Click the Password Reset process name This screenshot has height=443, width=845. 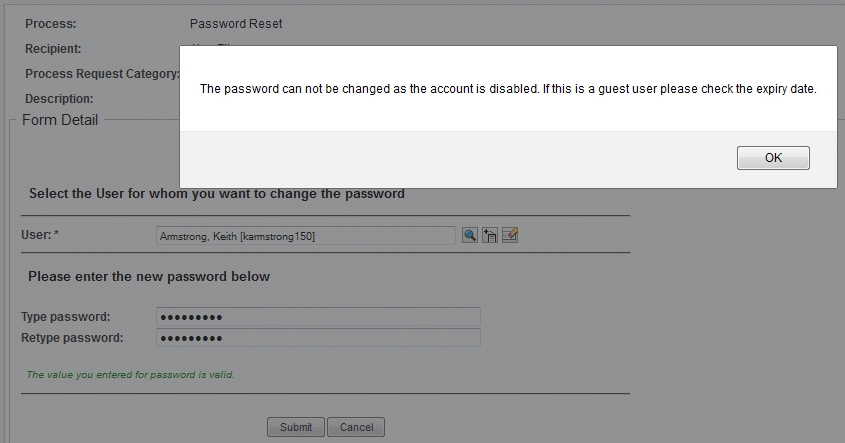[x=236, y=24]
